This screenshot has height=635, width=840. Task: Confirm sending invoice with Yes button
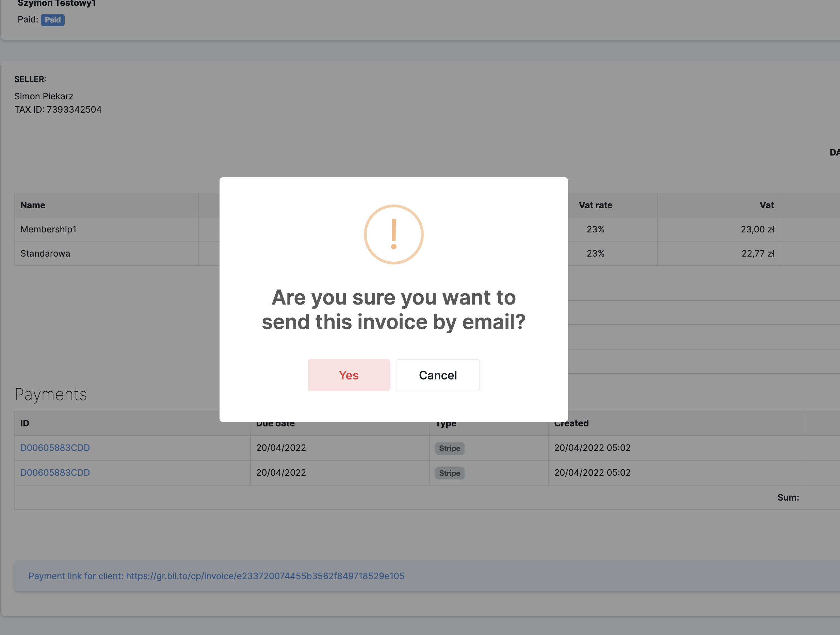point(348,375)
